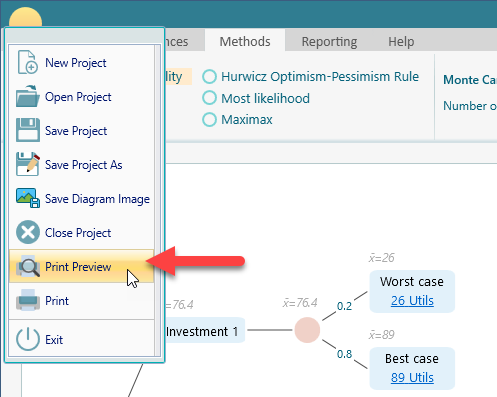
Task: Click the Open Project folder icon
Action: tap(28, 96)
